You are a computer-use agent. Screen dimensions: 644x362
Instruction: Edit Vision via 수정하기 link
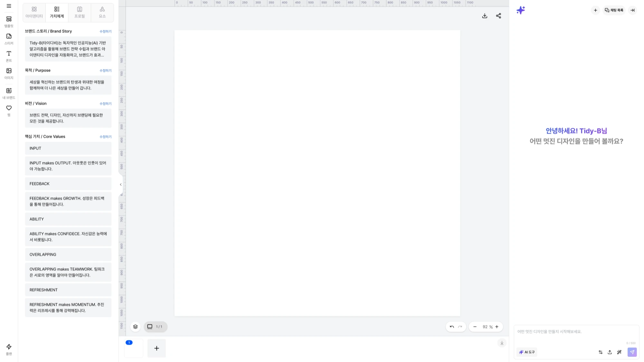106,104
